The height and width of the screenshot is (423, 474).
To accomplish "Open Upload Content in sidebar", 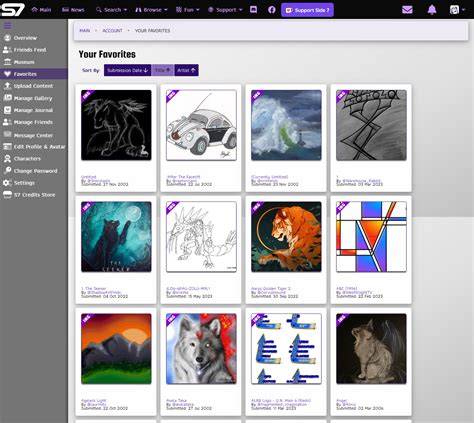I will tap(34, 86).
